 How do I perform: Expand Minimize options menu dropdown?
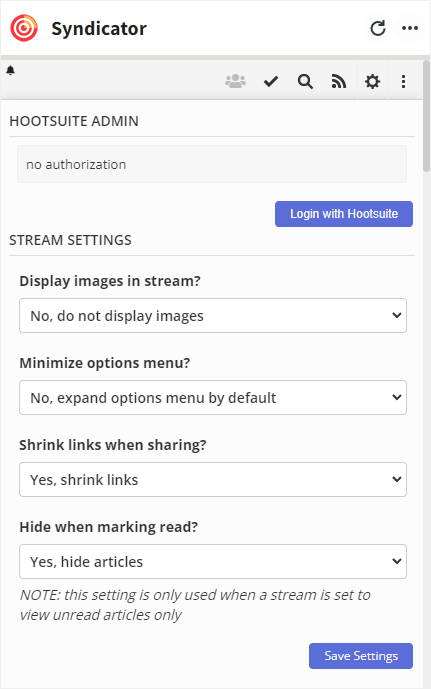pos(213,398)
